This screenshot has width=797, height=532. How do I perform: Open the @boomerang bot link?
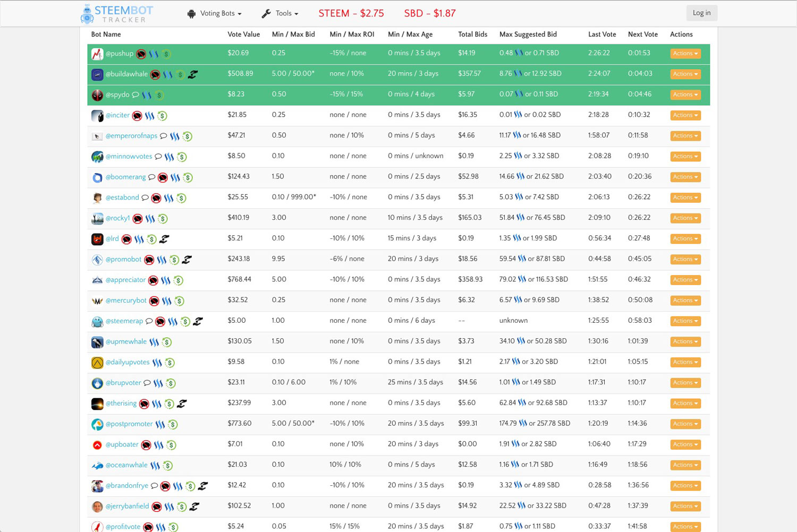click(x=125, y=177)
